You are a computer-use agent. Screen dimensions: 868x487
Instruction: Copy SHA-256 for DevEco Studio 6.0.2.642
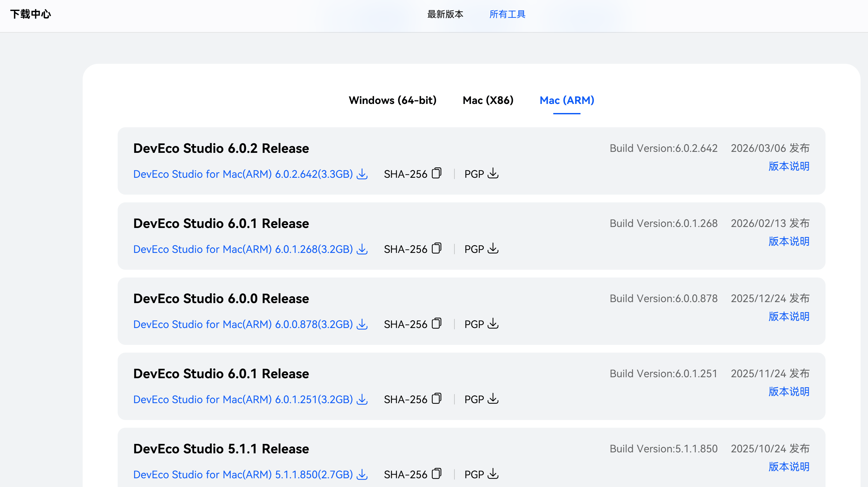(437, 173)
